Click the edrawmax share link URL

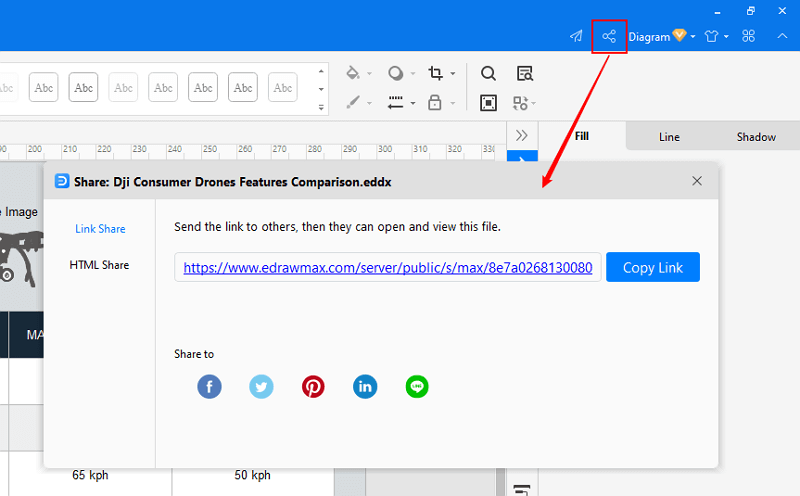click(388, 267)
